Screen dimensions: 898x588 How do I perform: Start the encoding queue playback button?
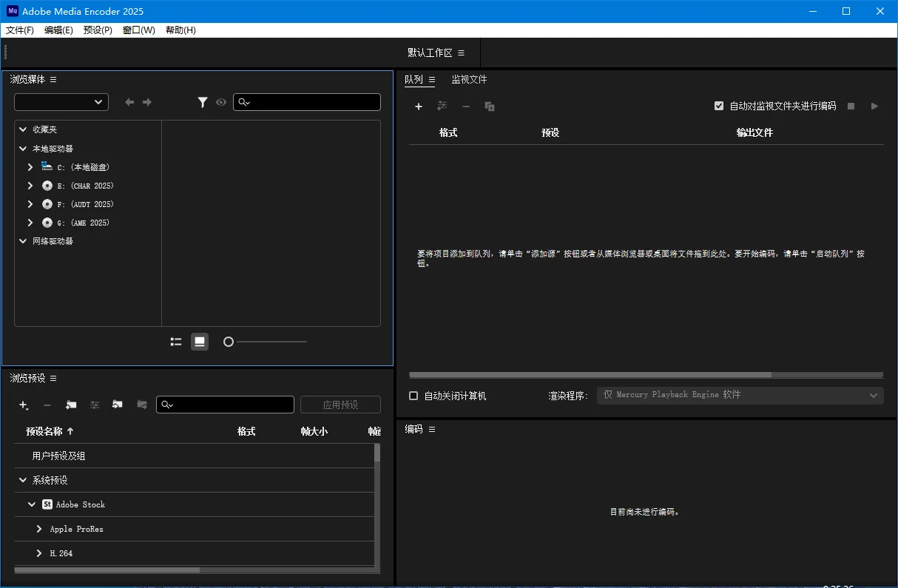click(874, 106)
